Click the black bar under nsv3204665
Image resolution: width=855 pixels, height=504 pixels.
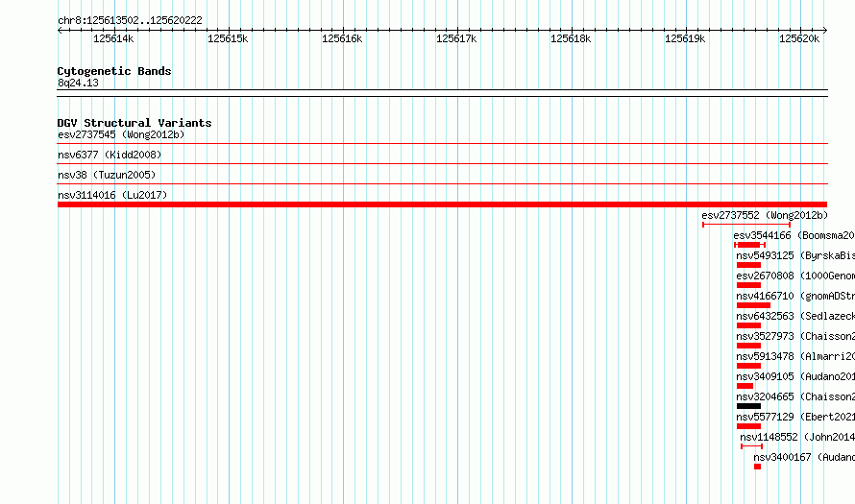tap(748, 406)
